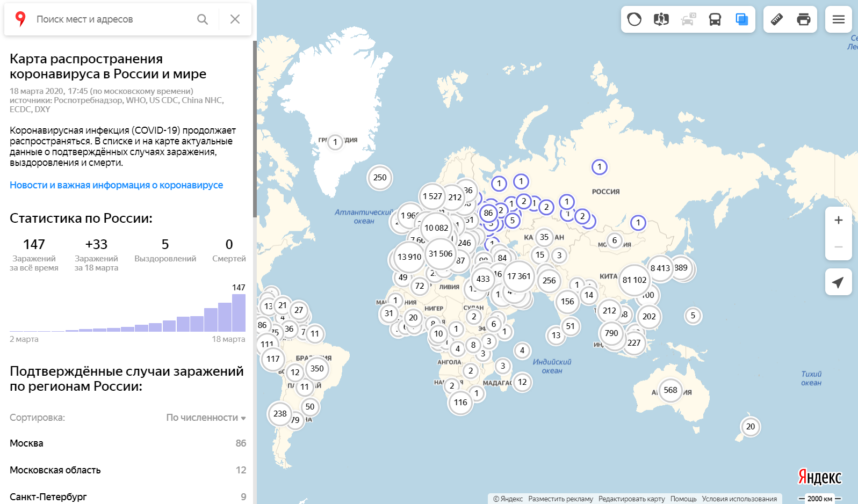Click the 81 102 China cluster marker
The image size is (858, 504).
click(x=635, y=280)
